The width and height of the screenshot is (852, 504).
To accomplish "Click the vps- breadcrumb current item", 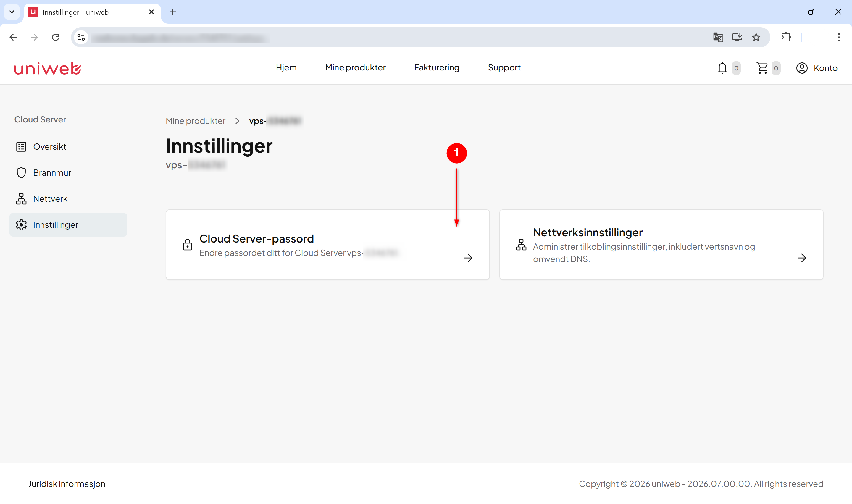I will tap(275, 121).
